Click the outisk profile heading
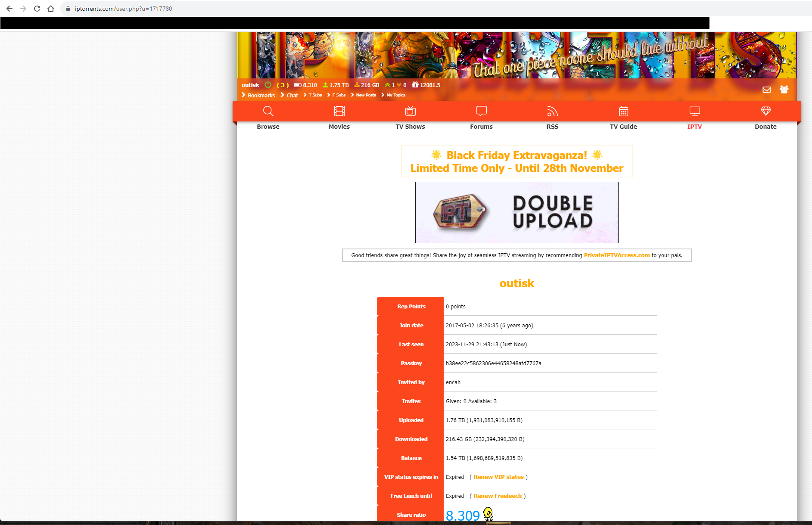The width and height of the screenshot is (812, 525). pyautogui.click(x=517, y=283)
